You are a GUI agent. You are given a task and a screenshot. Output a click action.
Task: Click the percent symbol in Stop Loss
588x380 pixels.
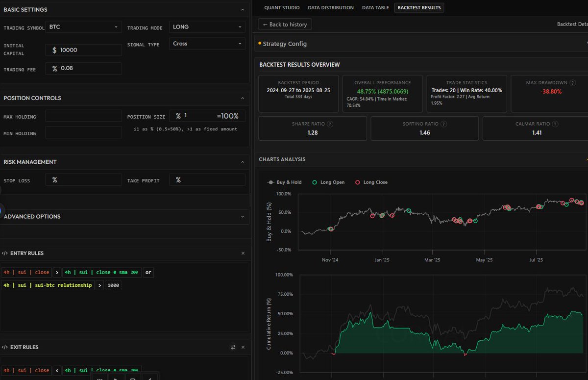55,180
